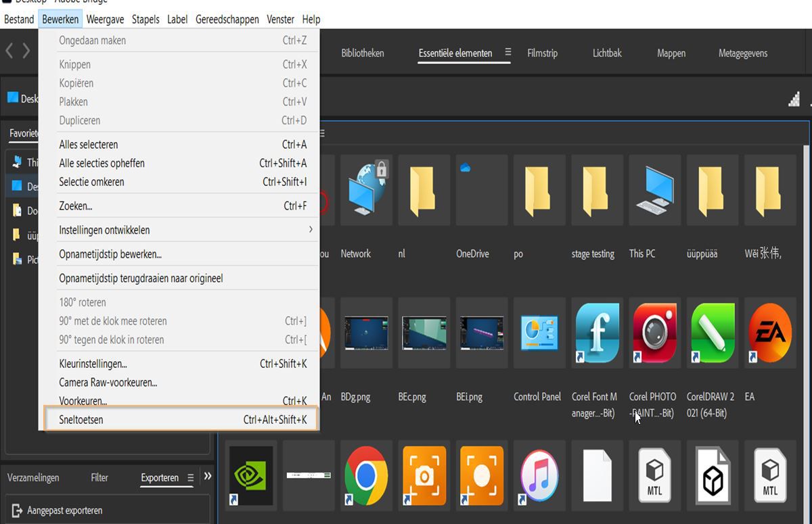Image resolution: width=812 pixels, height=524 pixels.
Task: Select the Google Chrome shortcut
Action: click(x=366, y=475)
